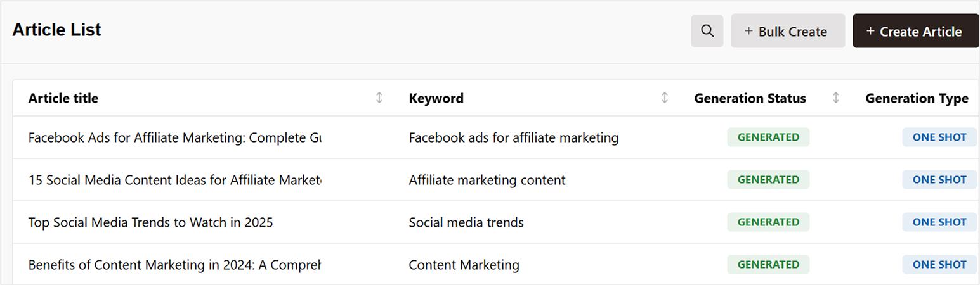Click the Generation Type column header

(x=917, y=98)
